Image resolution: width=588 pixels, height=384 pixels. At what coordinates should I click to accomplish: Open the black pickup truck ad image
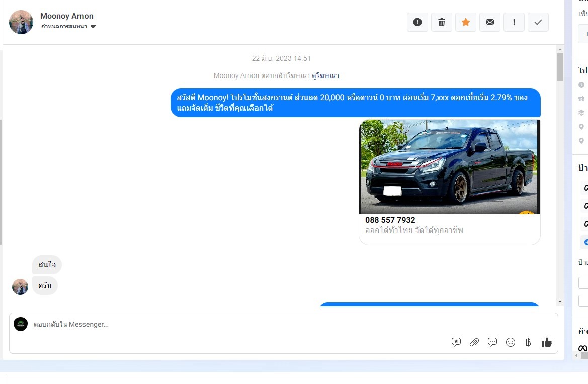[449, 167]
